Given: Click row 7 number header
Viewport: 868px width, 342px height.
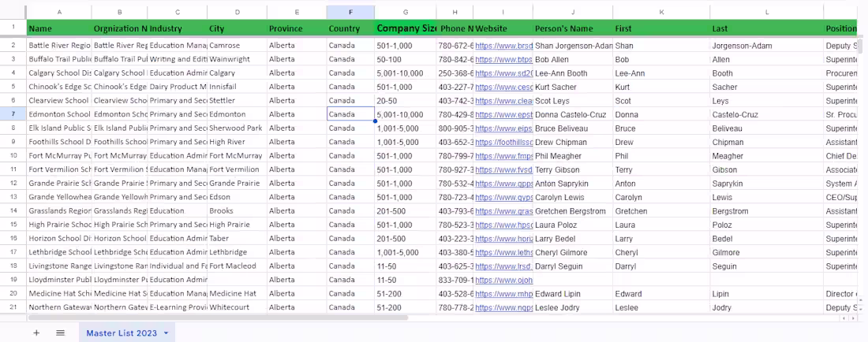Looking at the screenshot, I should coord(13,114).
